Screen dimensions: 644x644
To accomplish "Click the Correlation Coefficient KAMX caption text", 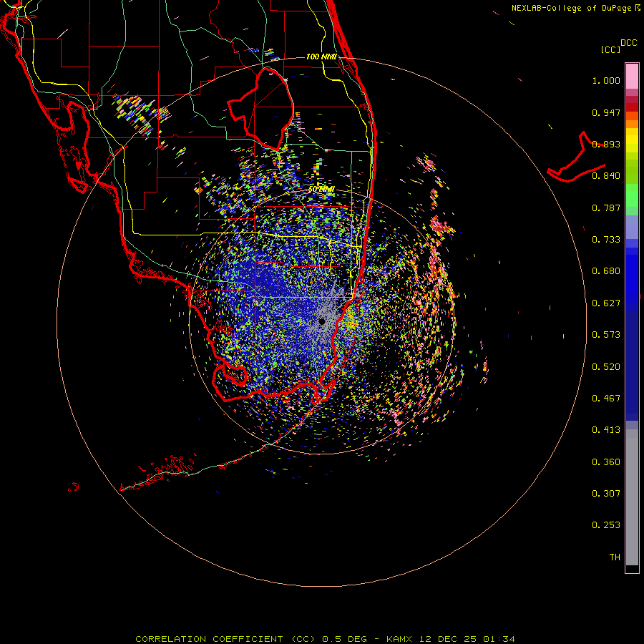I will (x=325, y=639).
